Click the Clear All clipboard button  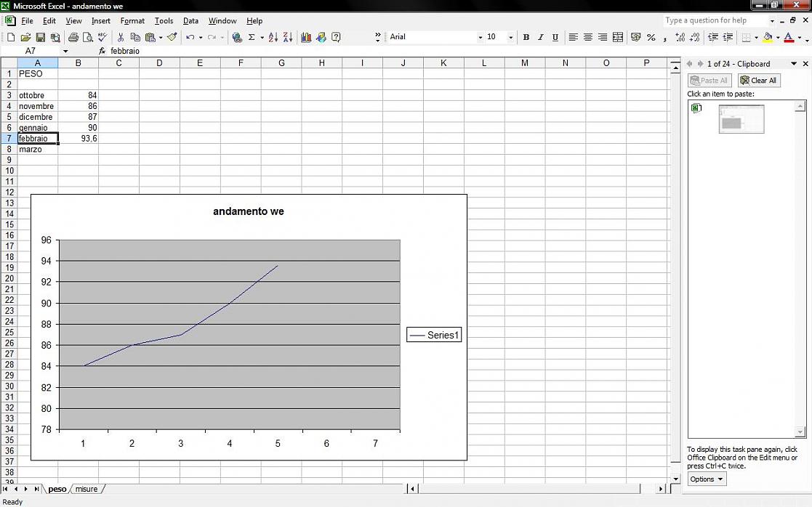click(759, 80)
